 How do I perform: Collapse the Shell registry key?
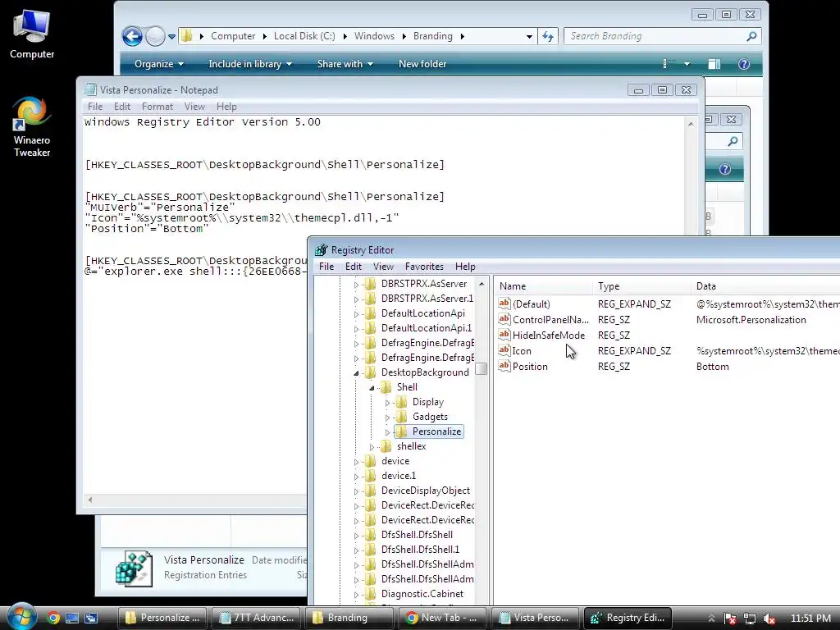[372, 388]
